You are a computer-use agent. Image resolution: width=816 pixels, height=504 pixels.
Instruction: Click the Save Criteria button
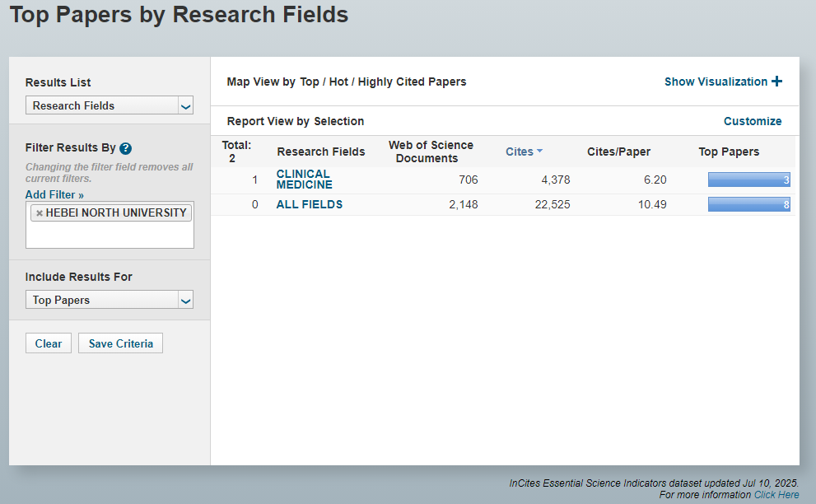120,343
